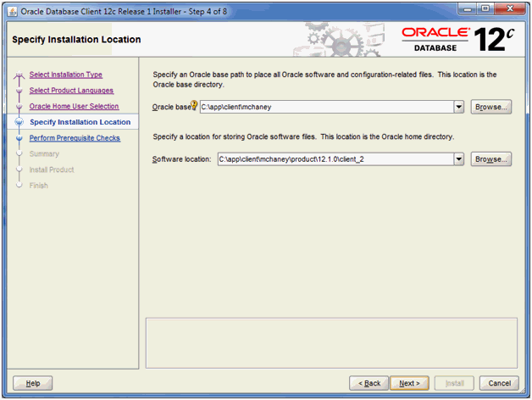Screen dimensions: 532x400
Task: Proceed with the Next button
Action: click(409, 383)
